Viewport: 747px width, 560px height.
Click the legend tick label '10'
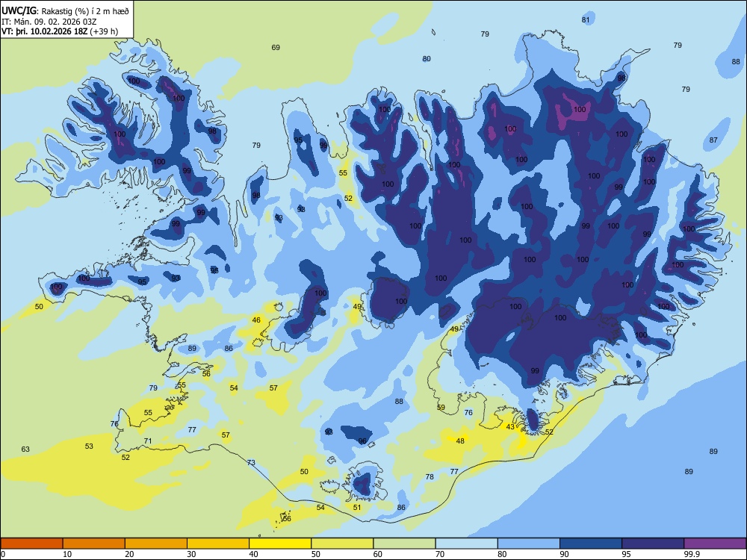coord(67,554)
